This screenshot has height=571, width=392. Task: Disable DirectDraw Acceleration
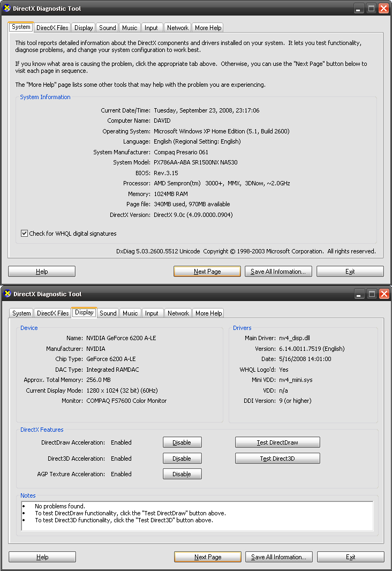coord(182,442)
